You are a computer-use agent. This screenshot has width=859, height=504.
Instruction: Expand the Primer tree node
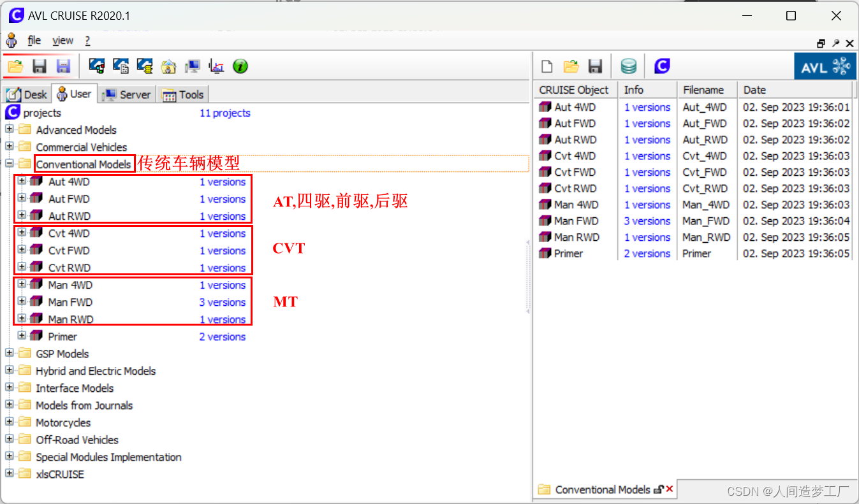pyautogui.click(x=22, y=336)
